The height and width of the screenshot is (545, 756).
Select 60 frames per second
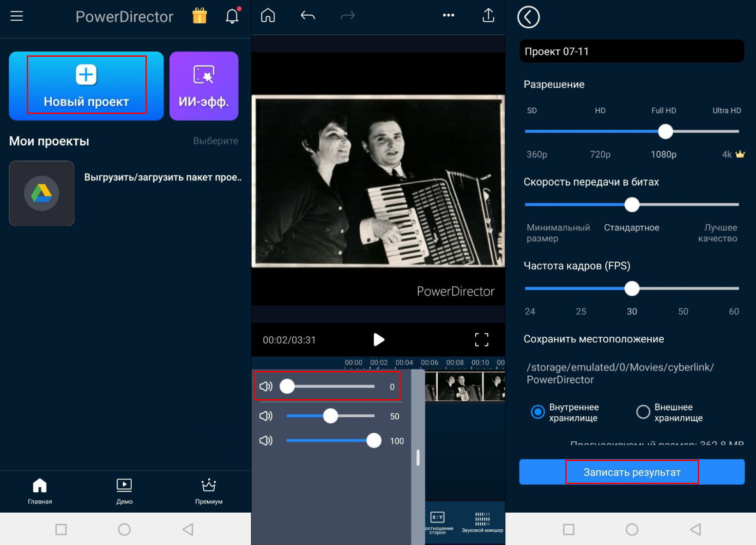pos(734,311)
